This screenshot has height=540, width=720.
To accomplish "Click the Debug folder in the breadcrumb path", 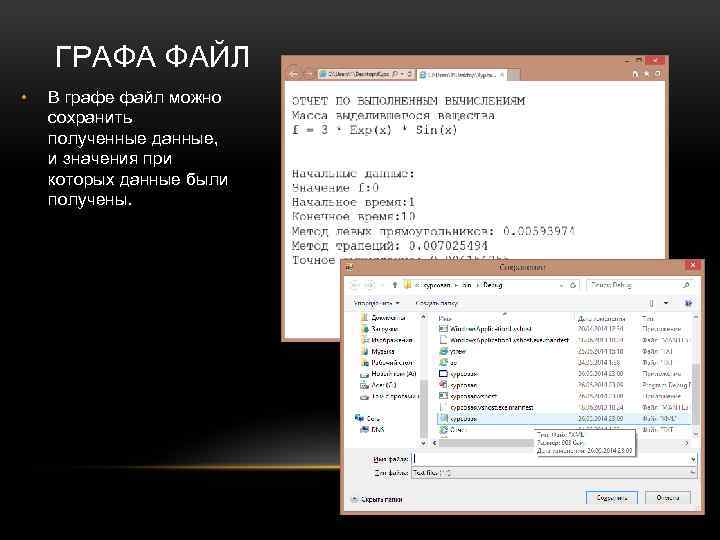I will (x=492, y=285).
